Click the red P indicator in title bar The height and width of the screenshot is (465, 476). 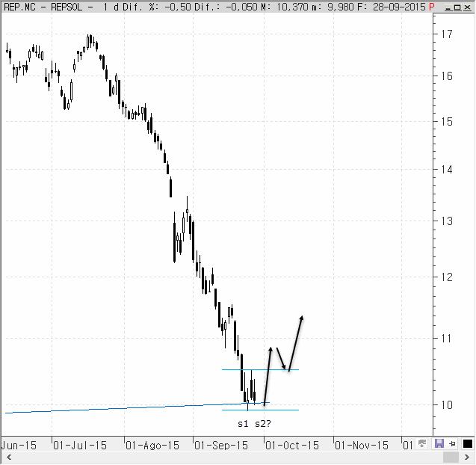[x=432, y=7]
